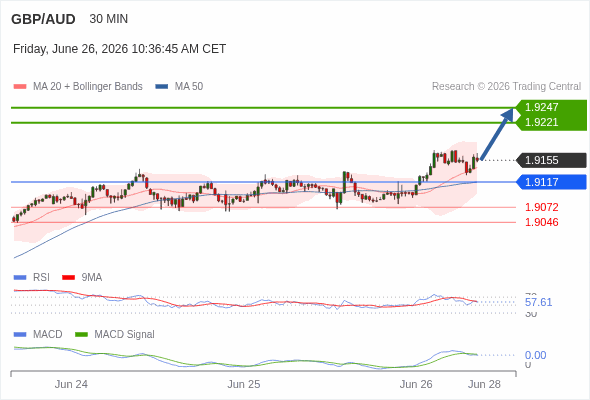The height and width of the screenshot is (400, 590).
Task: Select the 1.9072 support level label
Action: pos(541,207)
